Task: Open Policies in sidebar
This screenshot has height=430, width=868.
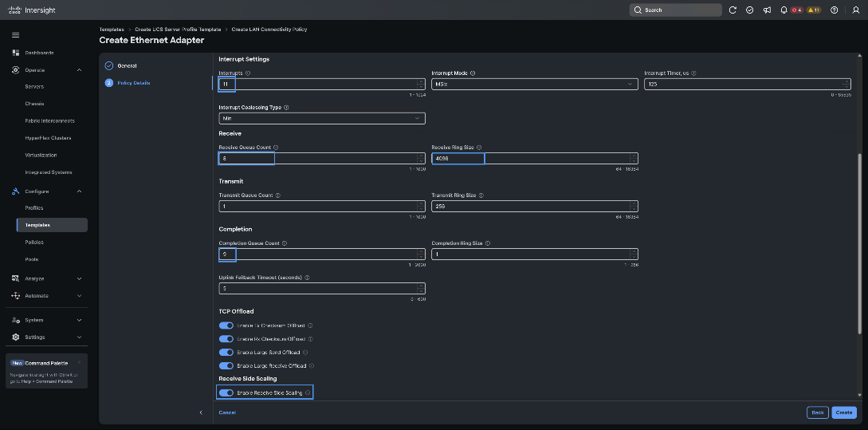Action: [x=34, y=243]
